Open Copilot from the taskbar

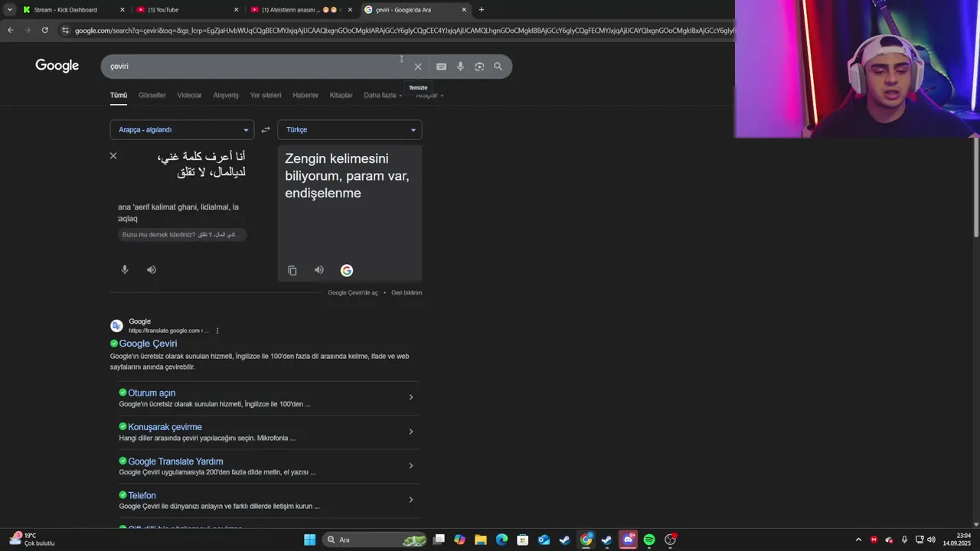pyautogui.click(x=459, y=540)
